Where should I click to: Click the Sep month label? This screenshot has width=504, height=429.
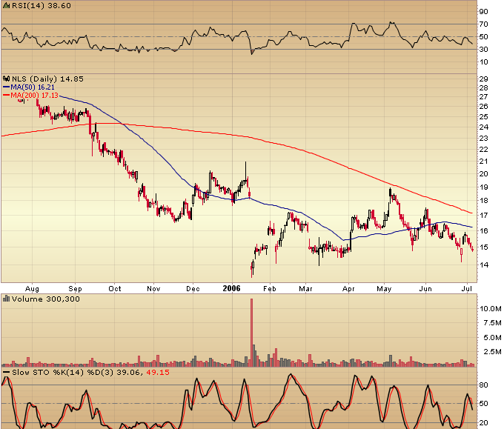(x=75, y=288)
